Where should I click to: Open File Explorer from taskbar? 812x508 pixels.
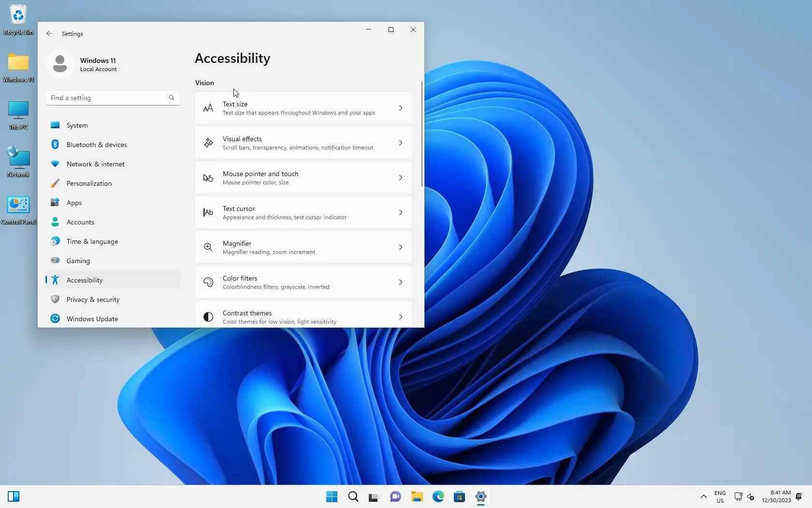click(417, 497)
